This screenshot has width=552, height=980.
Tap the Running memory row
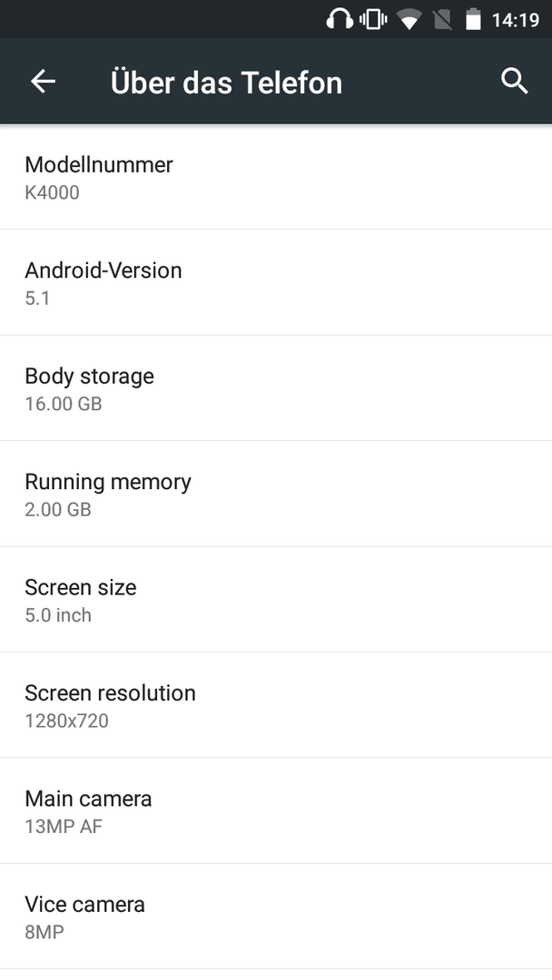(x=276, y=494)
